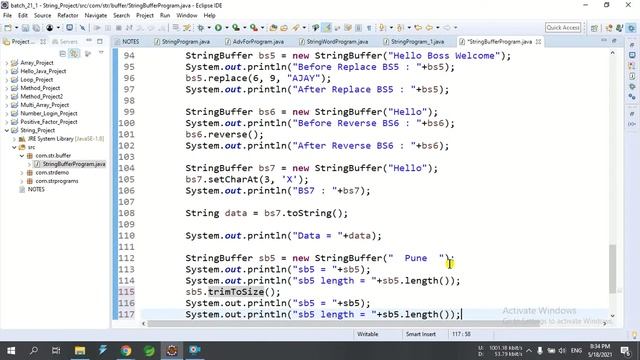Click the Previous Annotation icon
Viewport: 640px width, 360px height.
(400, 28)
